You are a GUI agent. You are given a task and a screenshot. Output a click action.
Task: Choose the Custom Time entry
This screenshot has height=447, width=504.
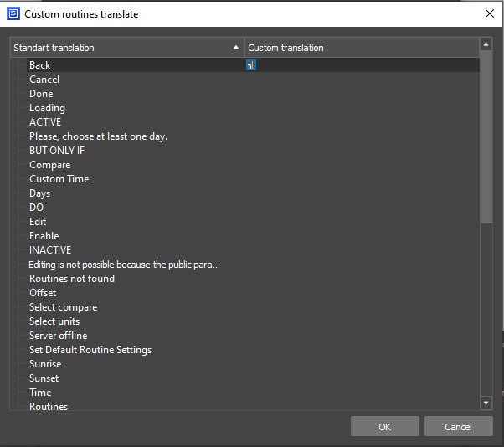[x=59, y=179]
